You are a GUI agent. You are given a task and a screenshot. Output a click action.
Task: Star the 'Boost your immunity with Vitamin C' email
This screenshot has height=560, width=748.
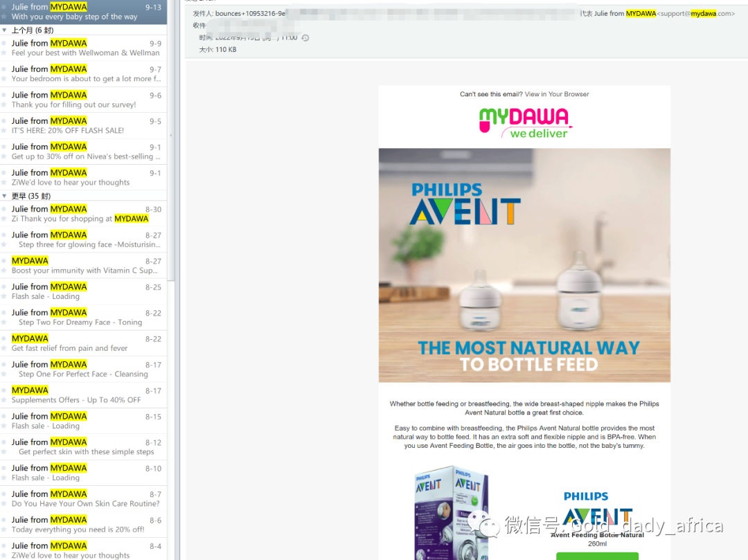[x=4, y=271]
